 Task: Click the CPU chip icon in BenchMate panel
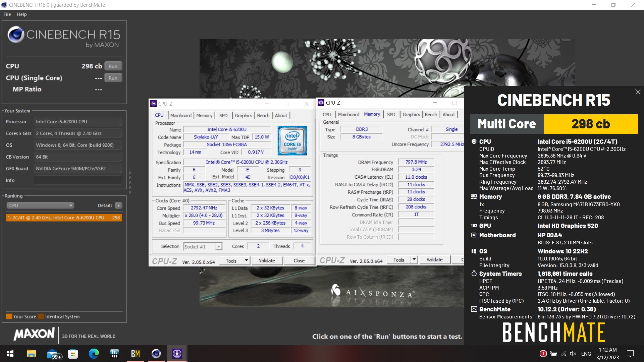(474, 141)
